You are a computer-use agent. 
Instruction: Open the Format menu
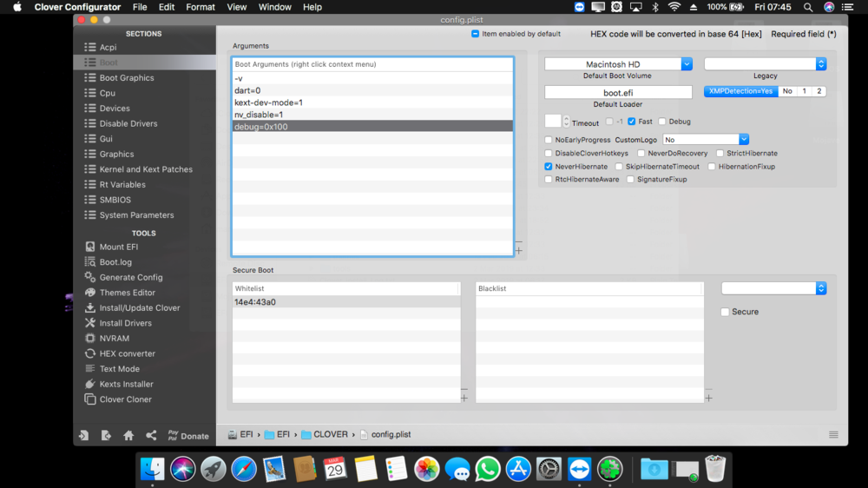pyautogui.click(x=201, y=7)
